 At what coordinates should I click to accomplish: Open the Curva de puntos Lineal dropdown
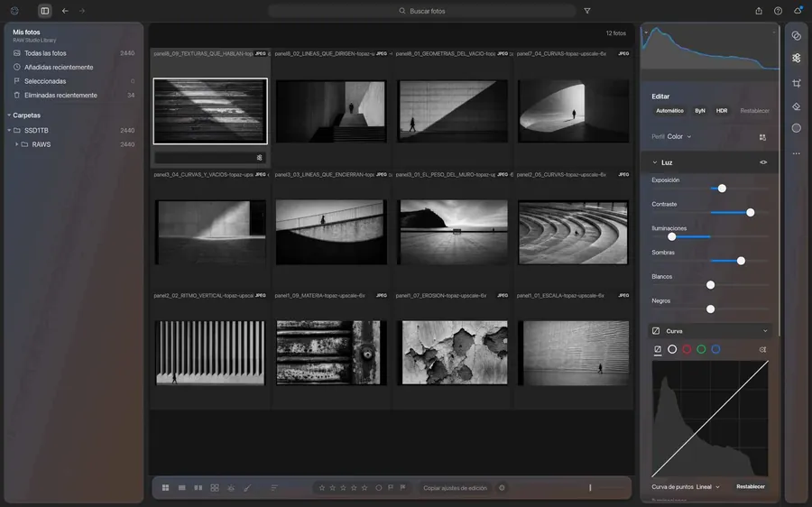pos(707,487)
